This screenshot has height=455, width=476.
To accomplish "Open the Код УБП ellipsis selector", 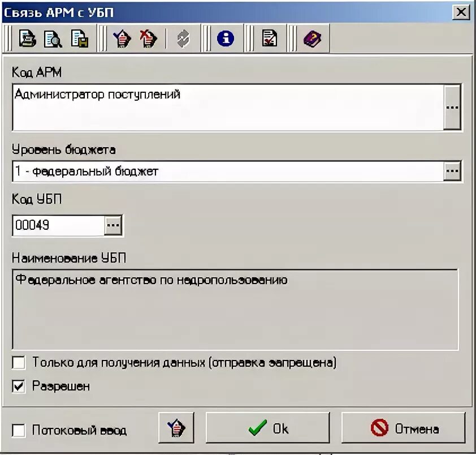I will 113,225.
